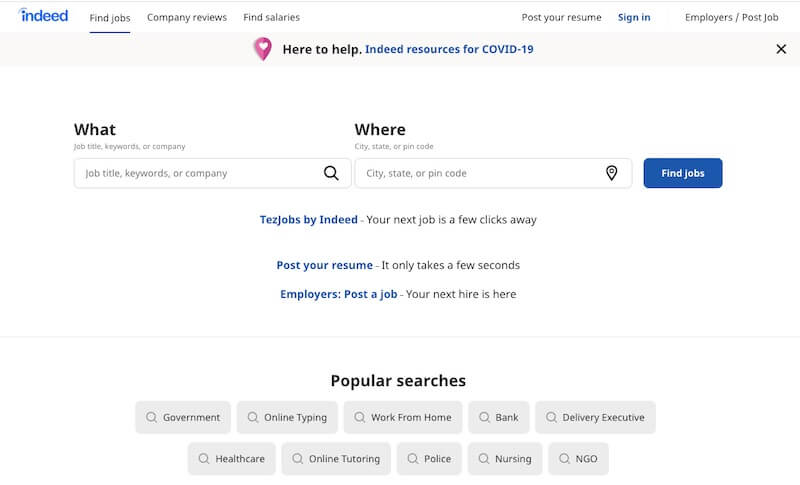This screenshot has height=485, width=800.
Task: Open the Find jobs tab
Action: click(110, 17)
